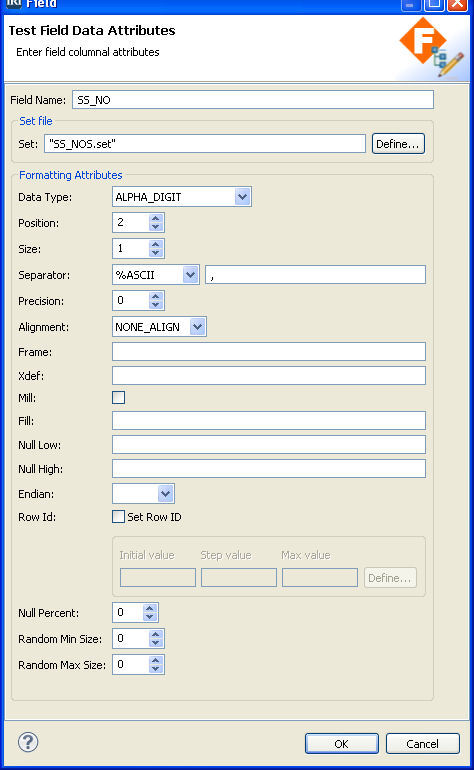Increase the Null Percent value
The height and width of the screenshot is (770, 474).
click(150, 608)
